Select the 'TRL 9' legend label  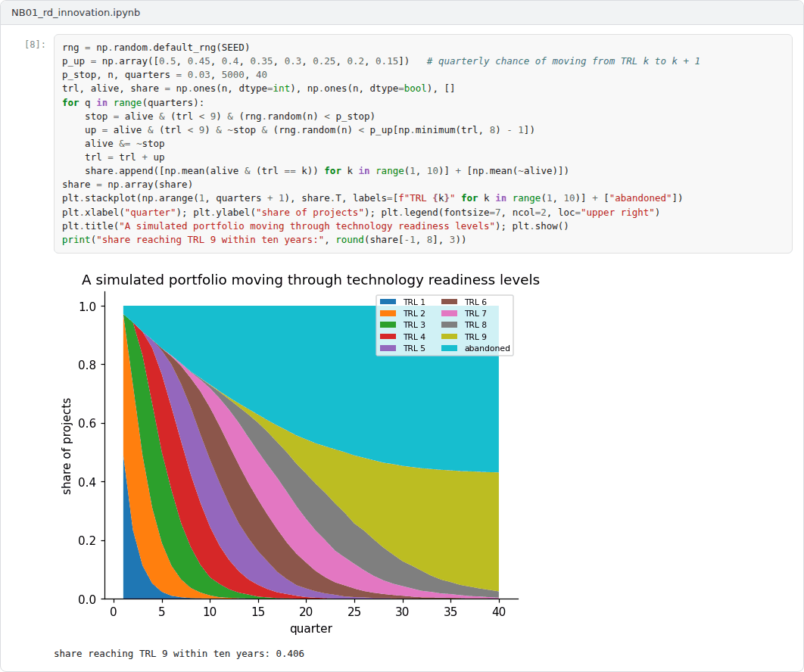(x=476, y=337)
